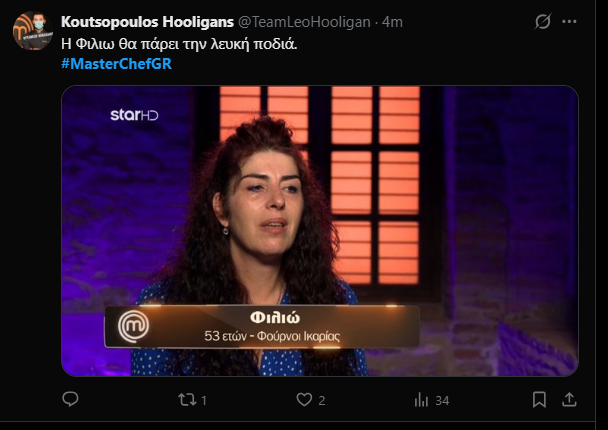Image resolution: width=608 pixels, height=430 pixels.
Task: Open the Koutsopoulos Hooligans display name
Action: [x=147, y=22]
